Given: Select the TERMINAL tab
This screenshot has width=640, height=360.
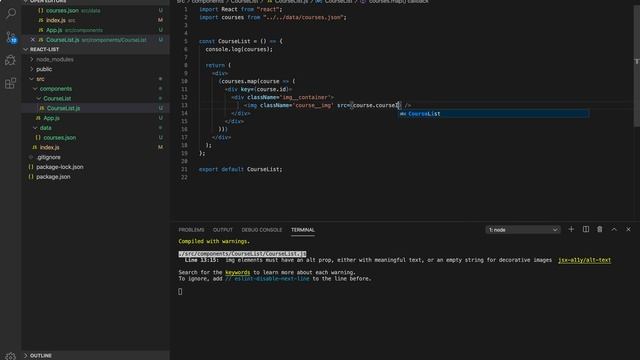Looking at the screenshot, I should click(x=303, y=230).
